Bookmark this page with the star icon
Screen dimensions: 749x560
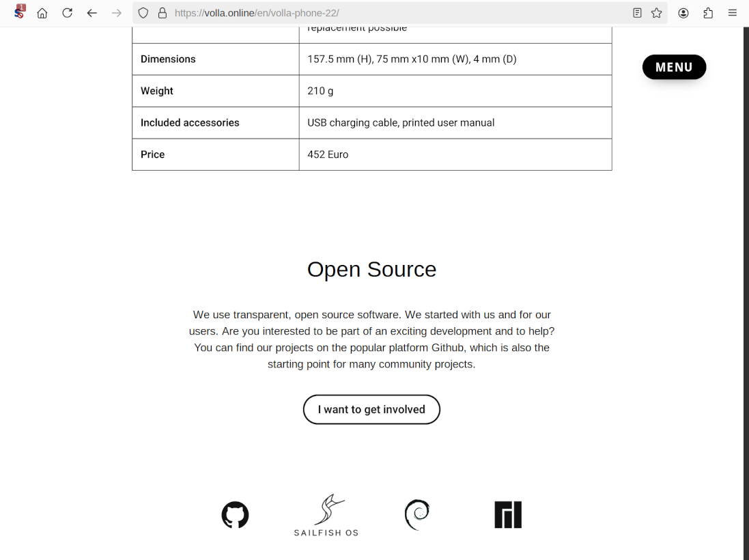(x=656, y=13)
